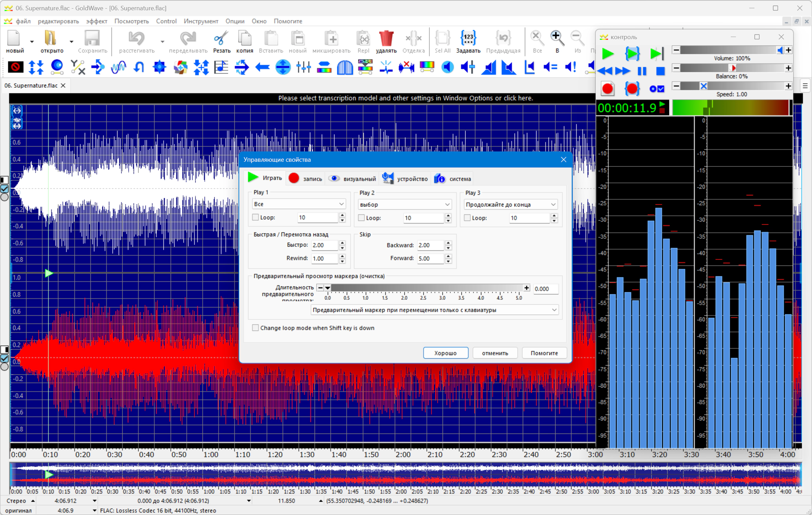Check Change loop mode when Shift key is down
Viewport: 812px width, 515px height.
[x=255, y=328]
